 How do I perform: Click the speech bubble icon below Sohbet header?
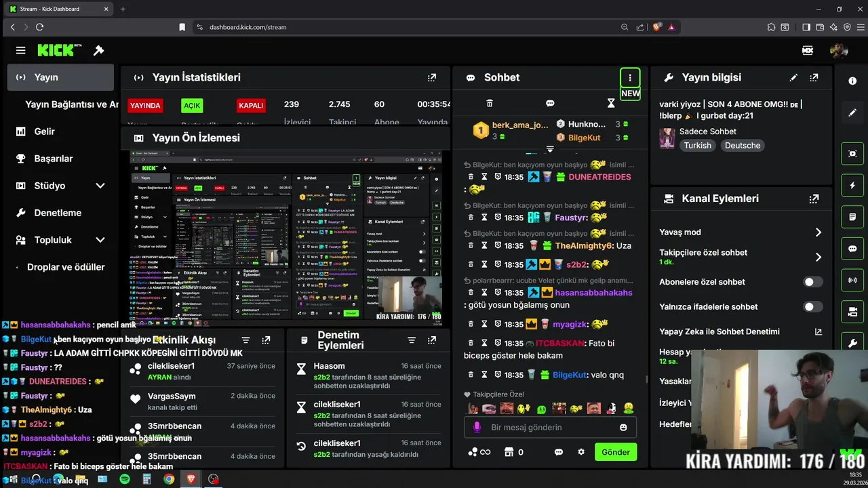coord(550,103)
